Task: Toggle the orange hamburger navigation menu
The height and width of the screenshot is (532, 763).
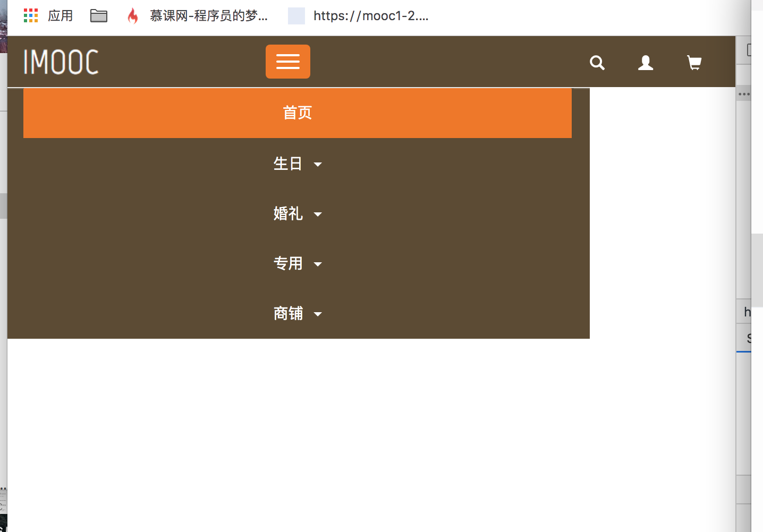Action: click(287, 62)
